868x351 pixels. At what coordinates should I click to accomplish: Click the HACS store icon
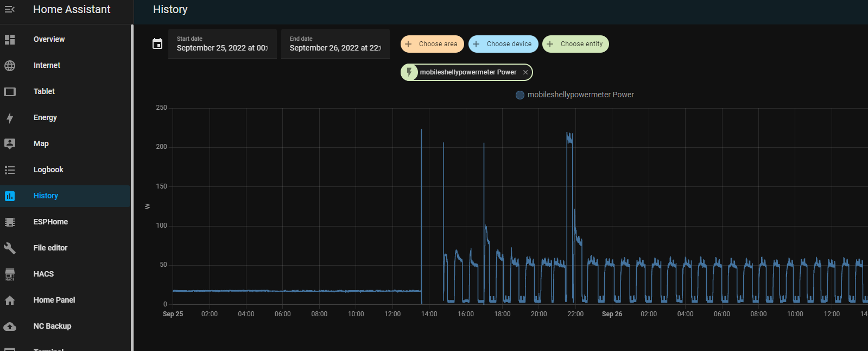pos(10,274)
